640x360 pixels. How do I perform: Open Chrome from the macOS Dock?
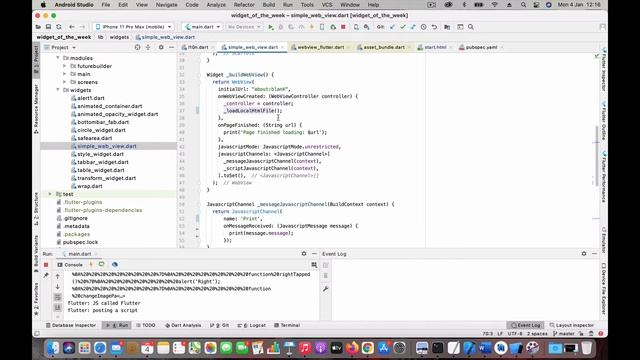[x=368, y=348]
